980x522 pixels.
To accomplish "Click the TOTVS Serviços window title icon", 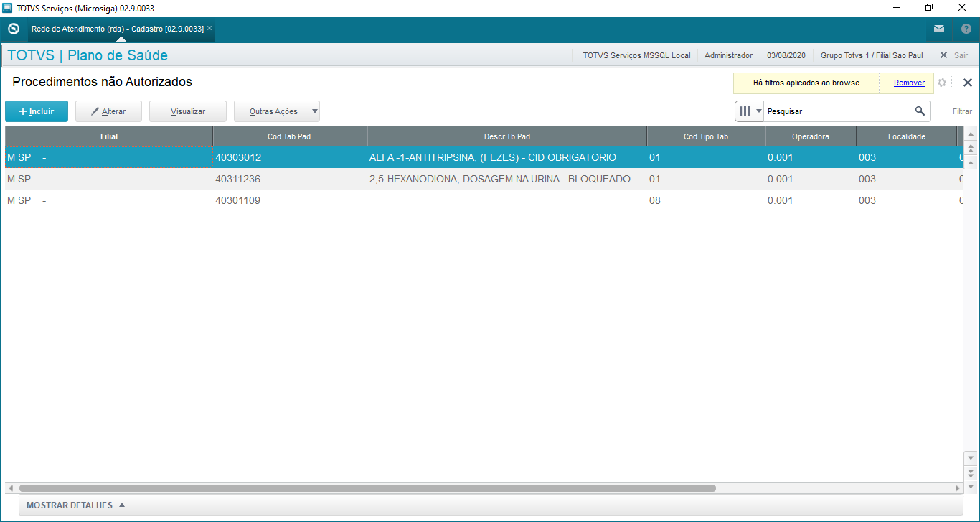I will [7, 8].
